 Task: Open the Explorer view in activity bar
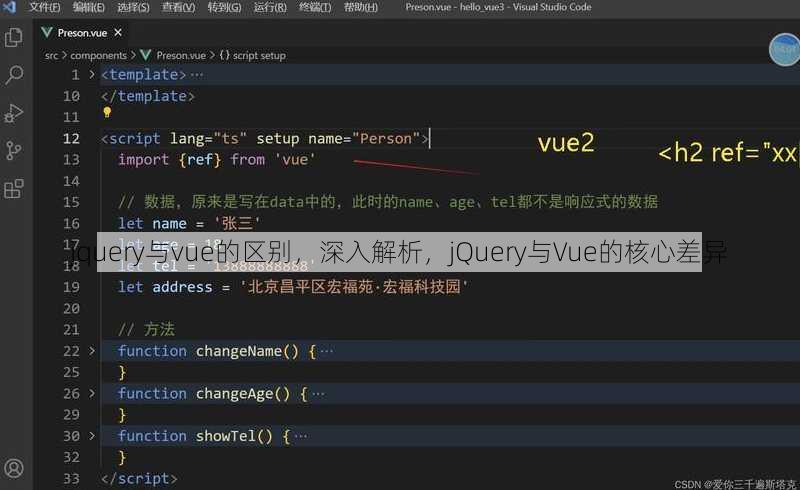(x=14, y=37)
